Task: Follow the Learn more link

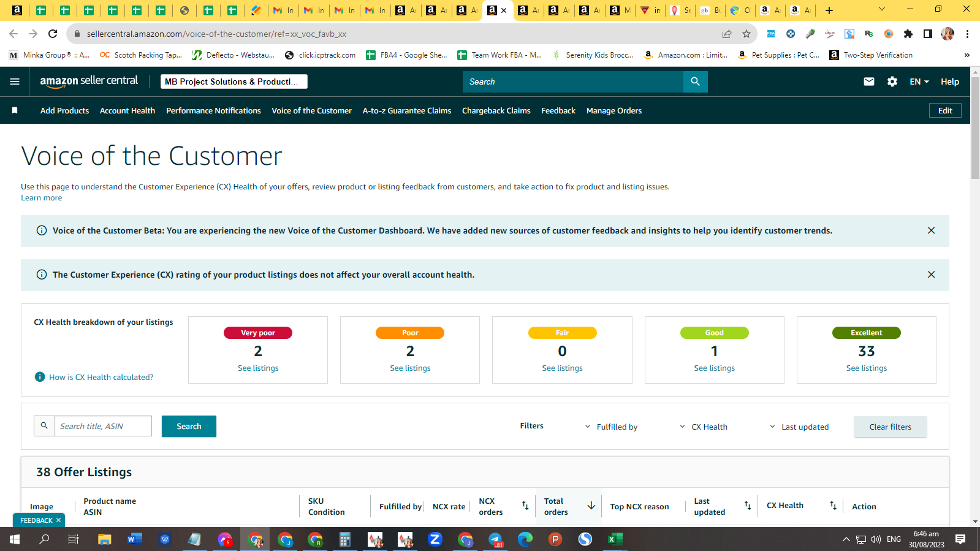Action: pos(41,197)
